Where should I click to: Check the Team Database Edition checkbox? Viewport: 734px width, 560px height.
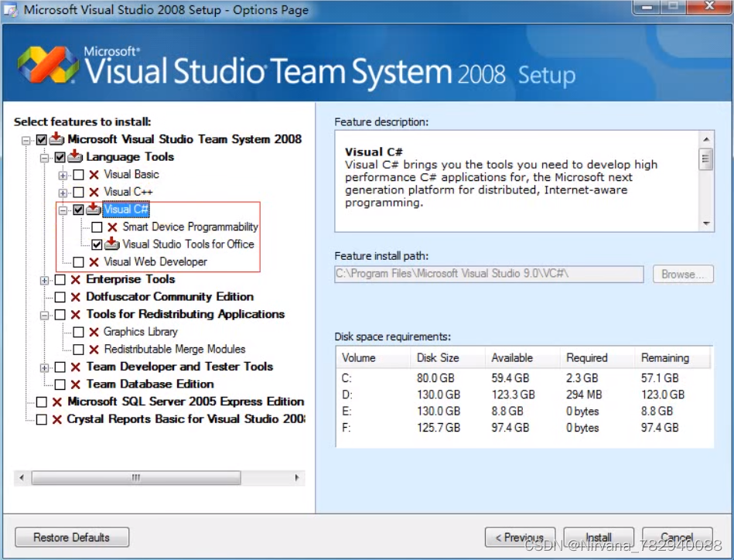tap(60, 384)
